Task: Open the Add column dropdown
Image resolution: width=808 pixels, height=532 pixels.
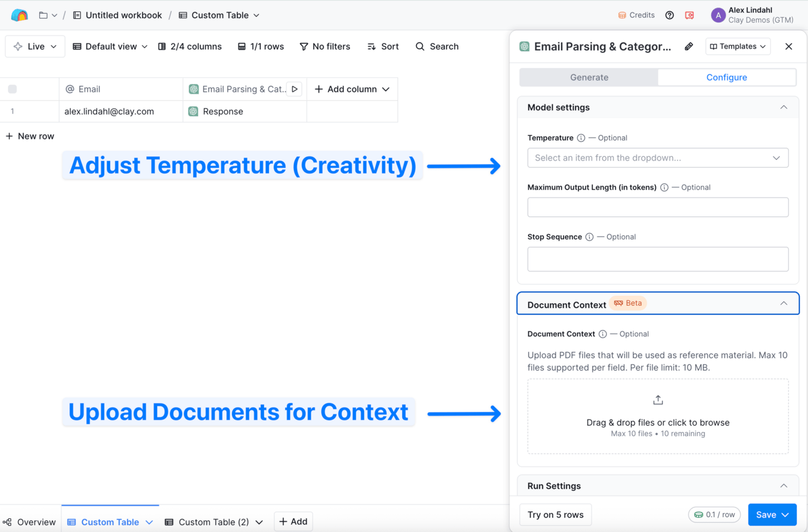Action: point(352,89)
